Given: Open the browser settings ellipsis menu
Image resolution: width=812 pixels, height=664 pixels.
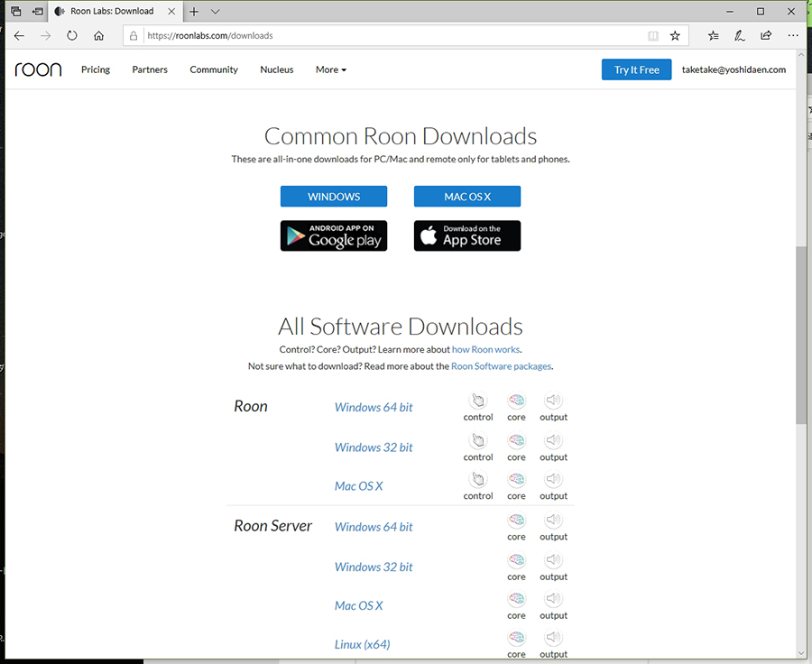Looking at the screenshot, I should [792, 36].
